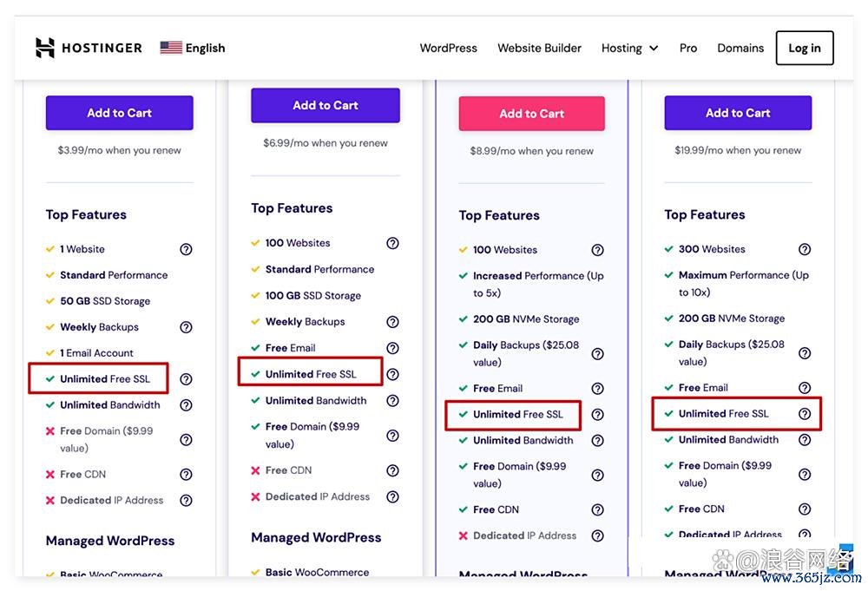Open Unlimited Free SSL help in $3.99/mo plan
The image size is (868, 591).
(186, 379)
